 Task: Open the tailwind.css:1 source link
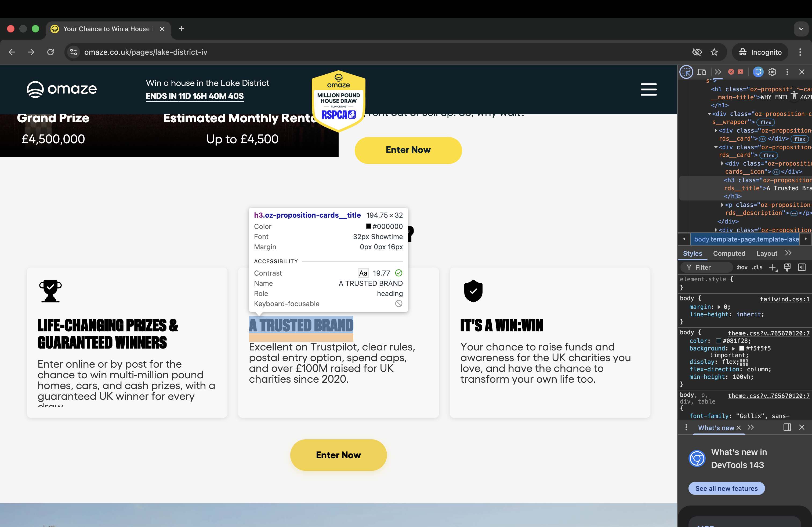point(784,299)
